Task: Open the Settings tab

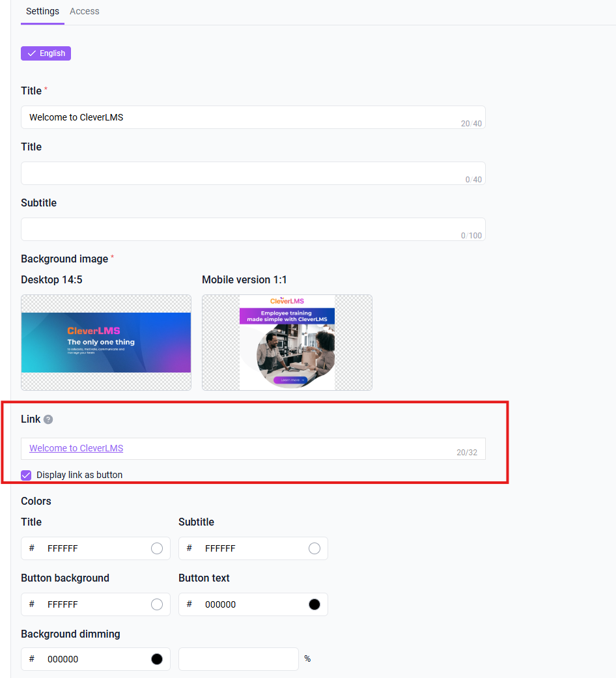Action: coord(42,11)
